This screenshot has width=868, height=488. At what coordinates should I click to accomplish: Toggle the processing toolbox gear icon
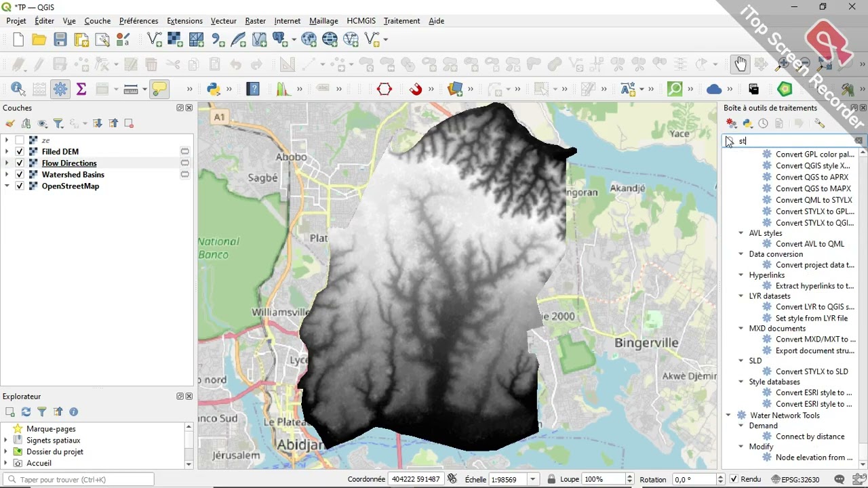point(60,89)
